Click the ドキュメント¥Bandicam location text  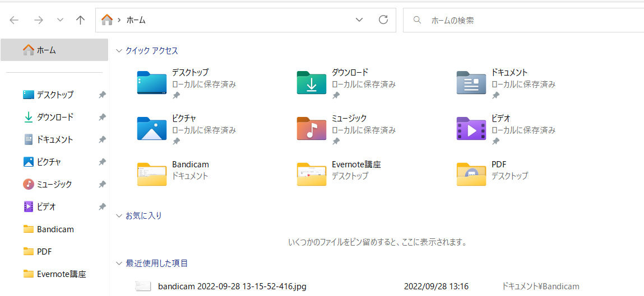(540, 286)
